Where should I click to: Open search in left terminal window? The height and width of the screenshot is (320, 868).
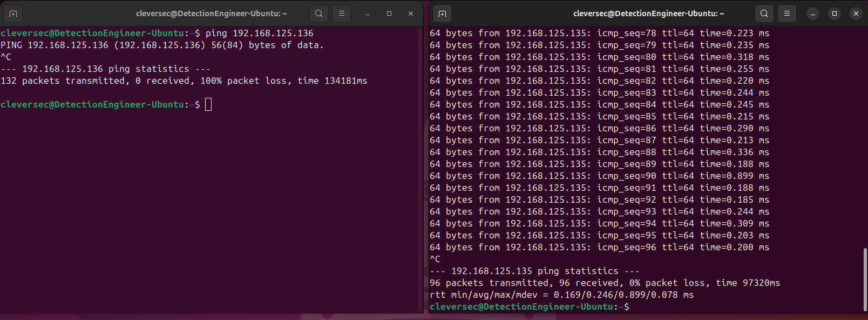(319, 14)
